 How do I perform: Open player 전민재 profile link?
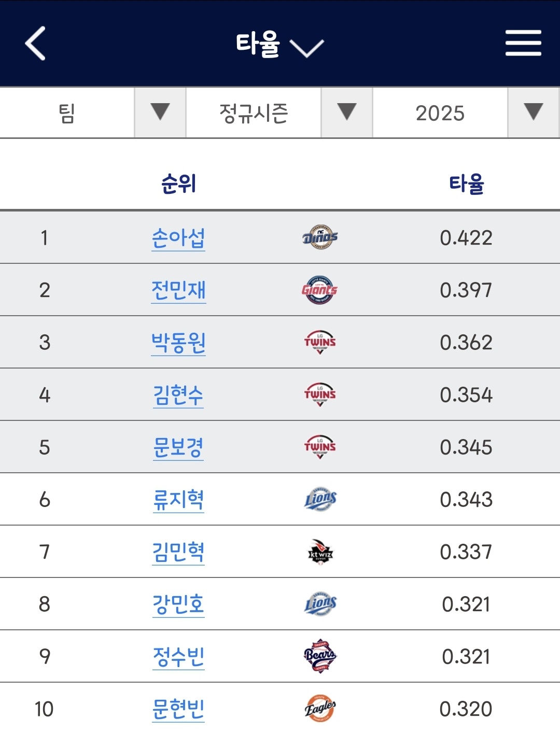coord(178,290)
